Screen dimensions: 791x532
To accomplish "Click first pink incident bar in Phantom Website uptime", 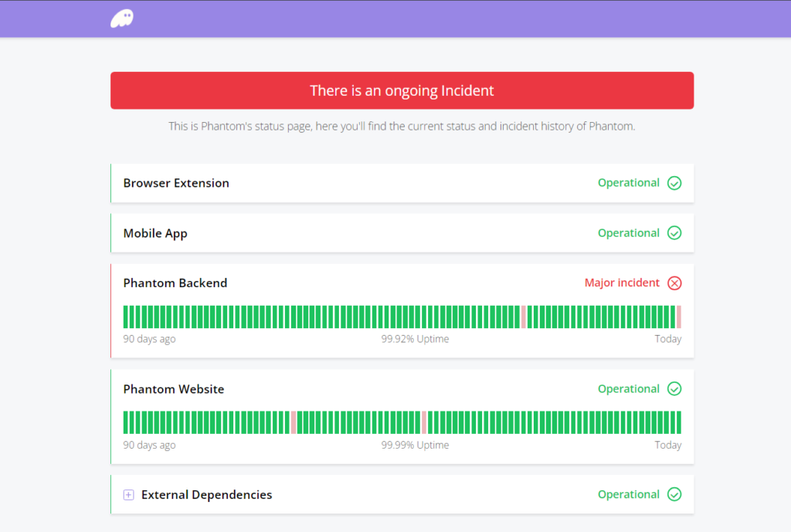I will (x=294, y=422).
